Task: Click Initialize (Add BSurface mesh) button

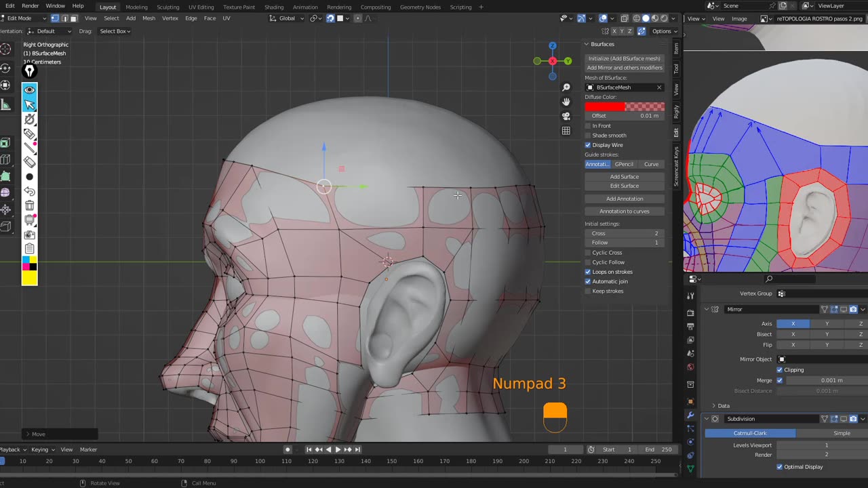Action: (625, 58)
